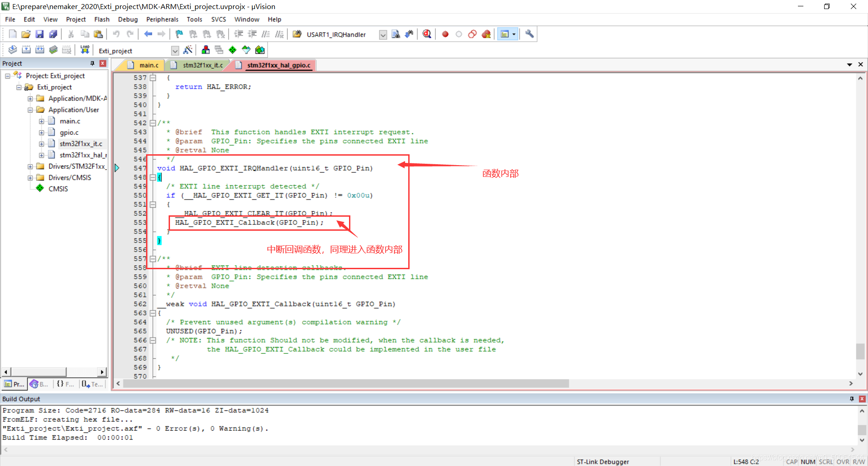Image resolution: width=868 pixels, height=466 pixels.
Task: Open the window layout dropdown arrow
Action: pos(514,34)
